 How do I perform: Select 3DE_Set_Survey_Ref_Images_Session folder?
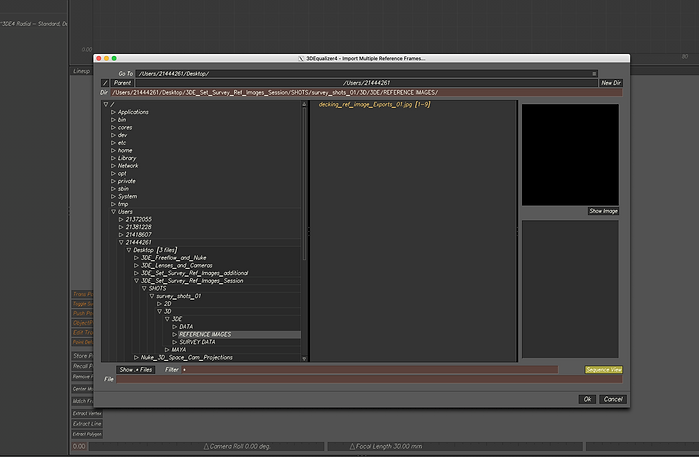tap(192, 281)
